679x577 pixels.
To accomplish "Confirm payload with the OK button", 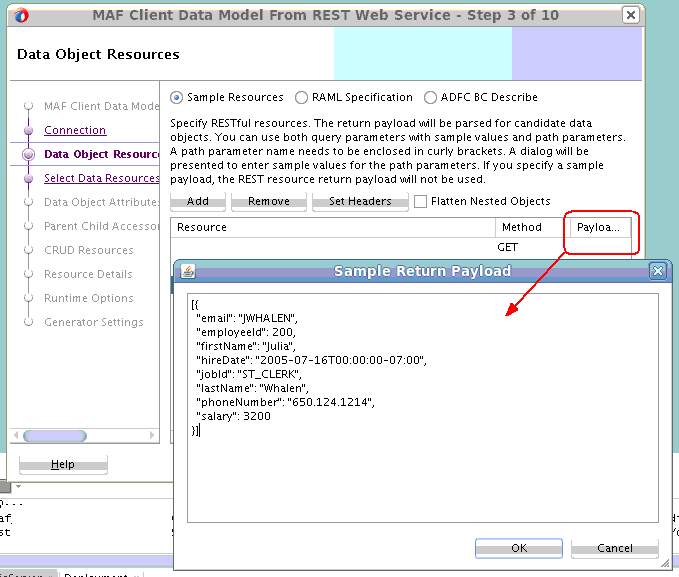I will click(519, 548).
